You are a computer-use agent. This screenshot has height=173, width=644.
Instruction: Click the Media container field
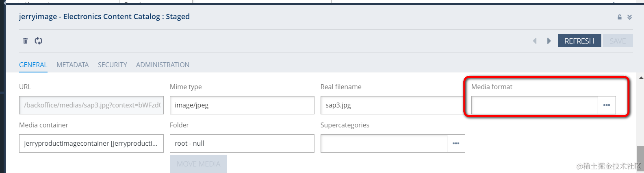coord(91,143)
